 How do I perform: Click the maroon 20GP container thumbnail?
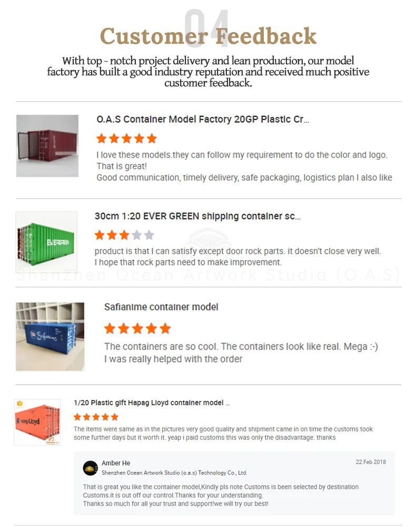point(47,146)
